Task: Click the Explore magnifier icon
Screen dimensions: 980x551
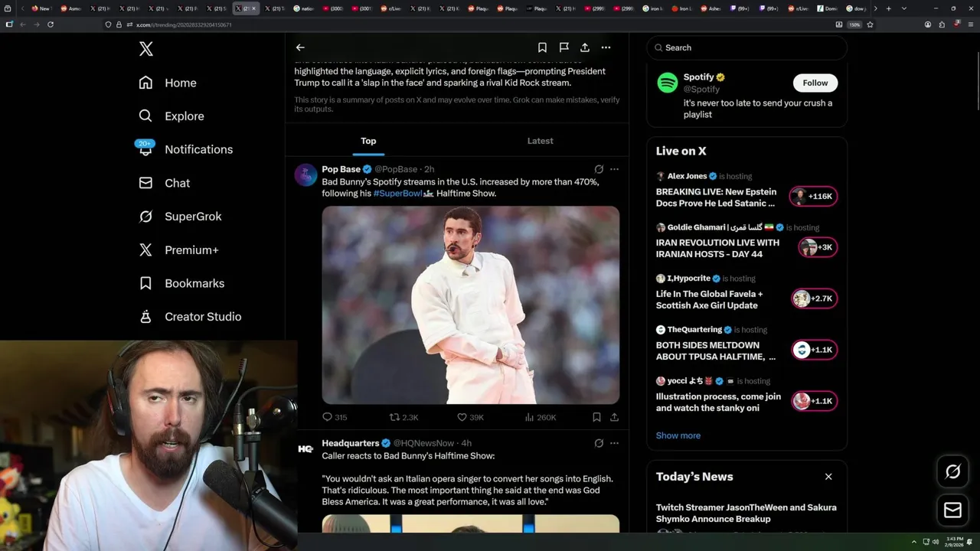Action: click(145, 116)
